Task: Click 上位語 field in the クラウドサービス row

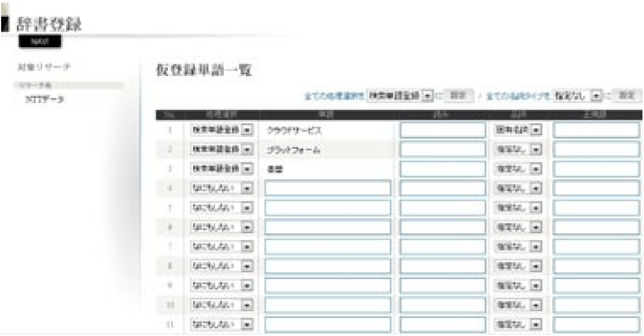Action: (x=596, y=130)
